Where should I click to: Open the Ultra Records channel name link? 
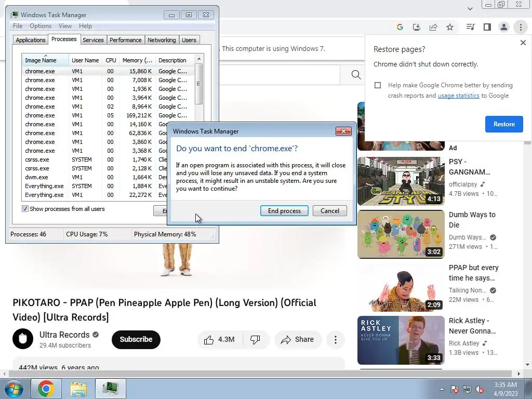[x=64, y=335]
